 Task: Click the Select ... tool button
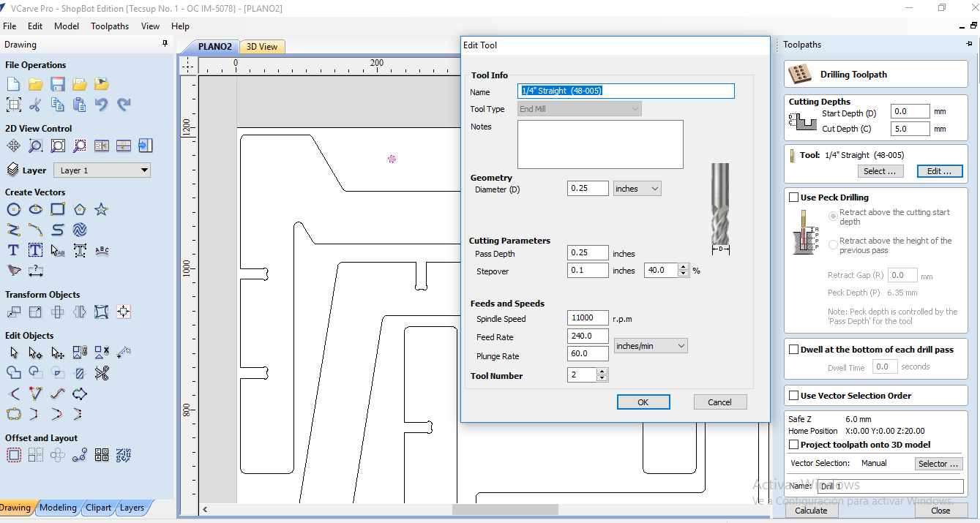coord(880,171)
